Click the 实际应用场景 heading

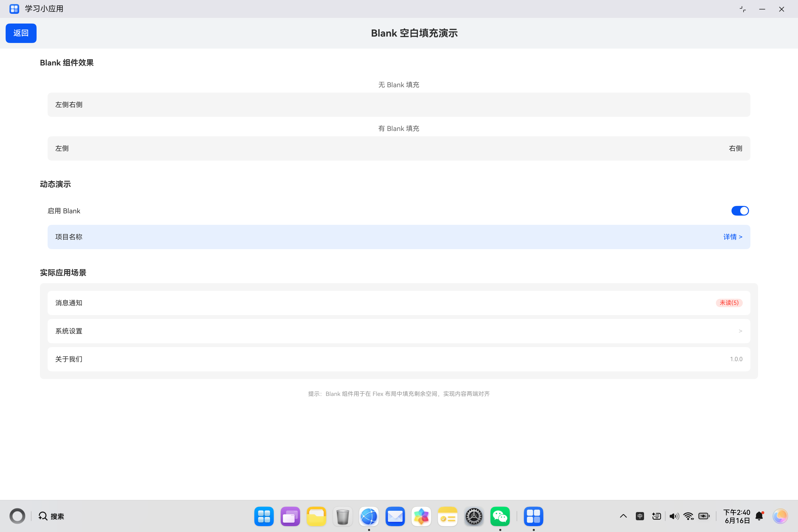[63, 273]
